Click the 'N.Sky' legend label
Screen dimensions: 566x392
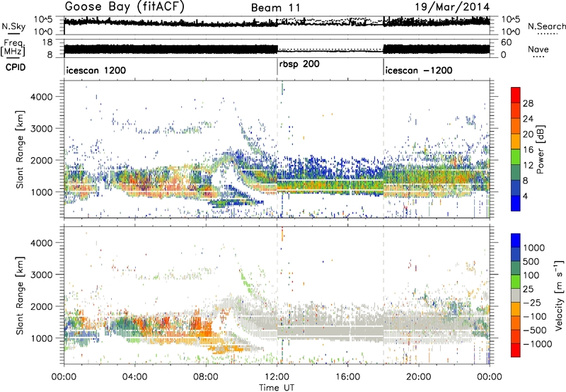click(x=13, y=26)
